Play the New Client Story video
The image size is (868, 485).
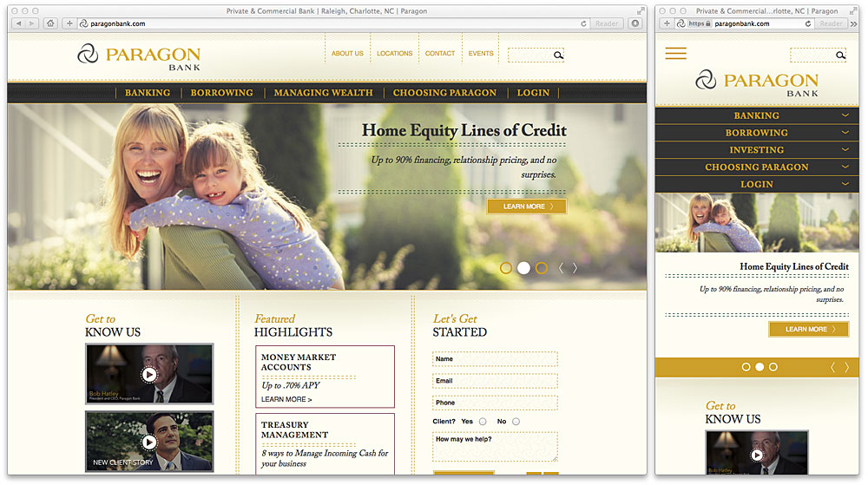point(149,442)
